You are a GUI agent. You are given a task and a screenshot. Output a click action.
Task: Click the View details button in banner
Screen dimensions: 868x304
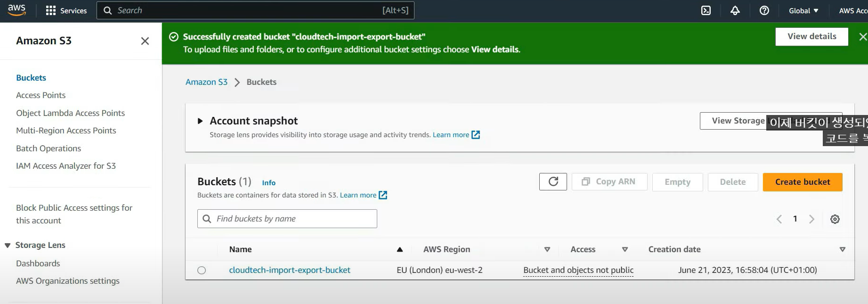click(x=812, y=36)
